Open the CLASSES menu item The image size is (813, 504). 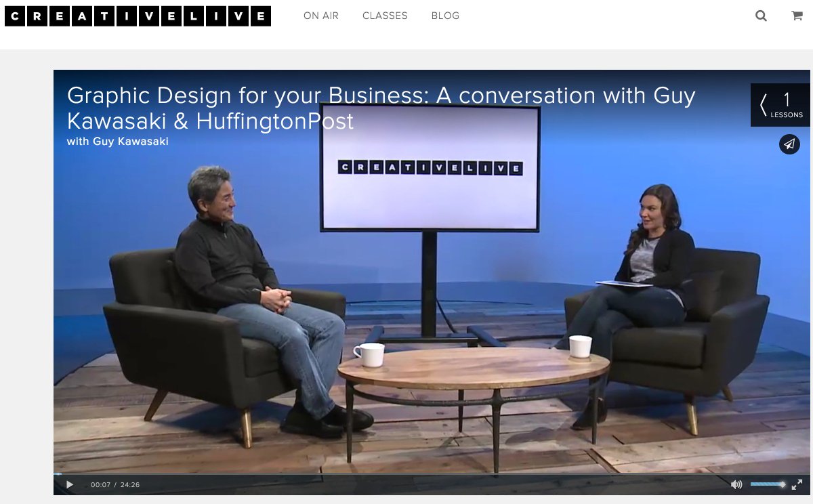click(x=385, y=16)
